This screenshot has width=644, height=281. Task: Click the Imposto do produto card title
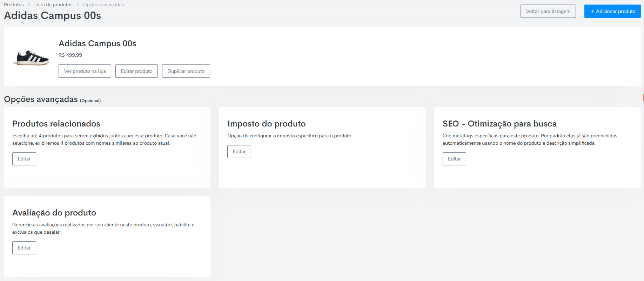tap(267, 124)
